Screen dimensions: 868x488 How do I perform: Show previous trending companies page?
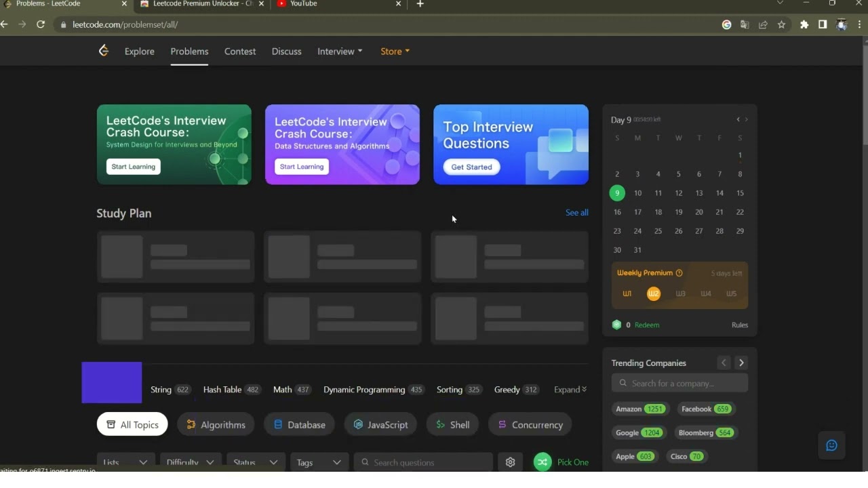724,363
